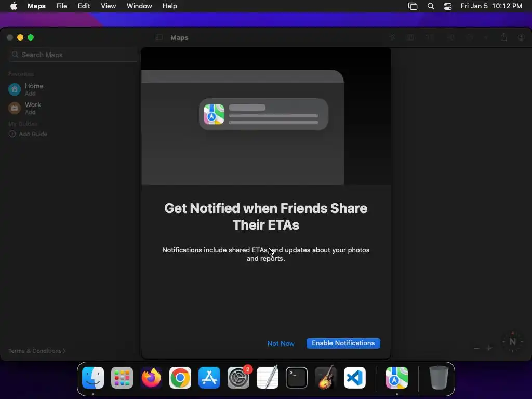Viewport: 532px width, 399px height.
Task: Open Finder from the Dock
Action: (93, 378)
